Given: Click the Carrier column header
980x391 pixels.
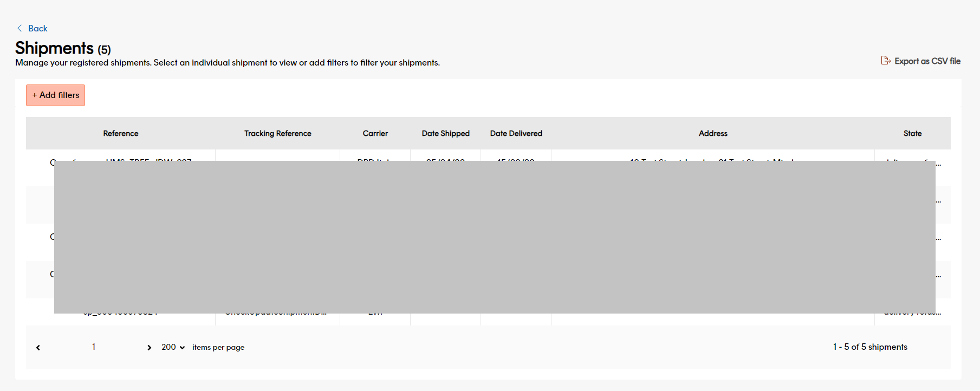Looking at the screenshot, I should (x=375, y=133).
